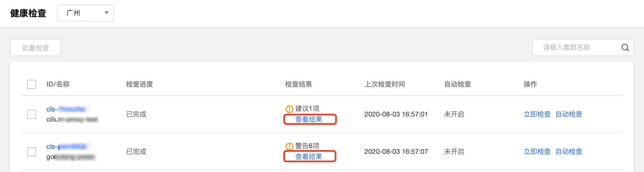
Task: Click the search magnifier icon
Action: [625, 48]
